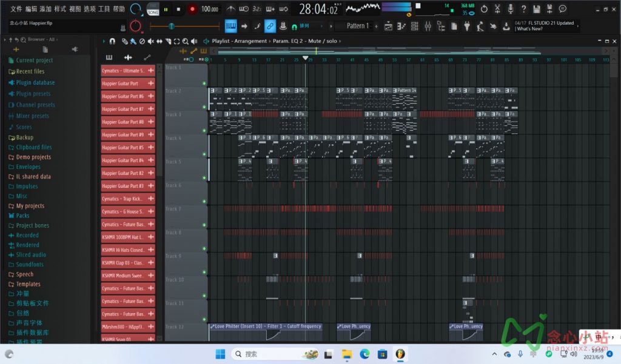Open the 样式 (Patterns) menu

[x=60, y=8]
